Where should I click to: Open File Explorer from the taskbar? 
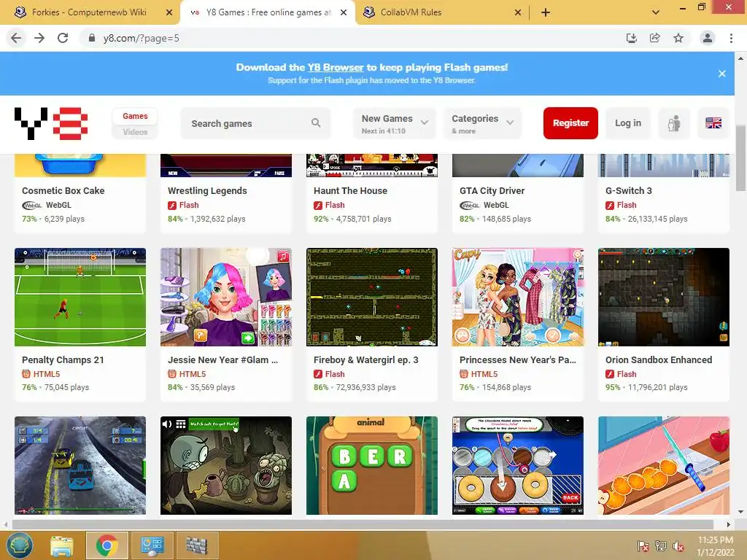[x=62, y=545]
